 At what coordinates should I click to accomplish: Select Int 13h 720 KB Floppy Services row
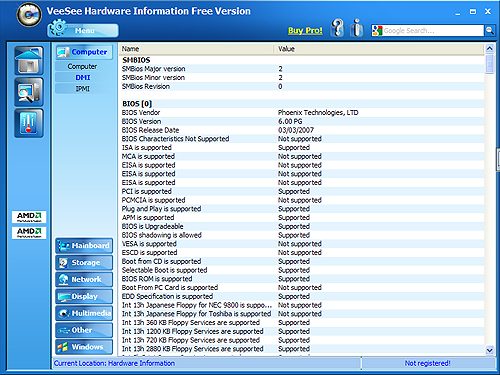coord(302,340)
